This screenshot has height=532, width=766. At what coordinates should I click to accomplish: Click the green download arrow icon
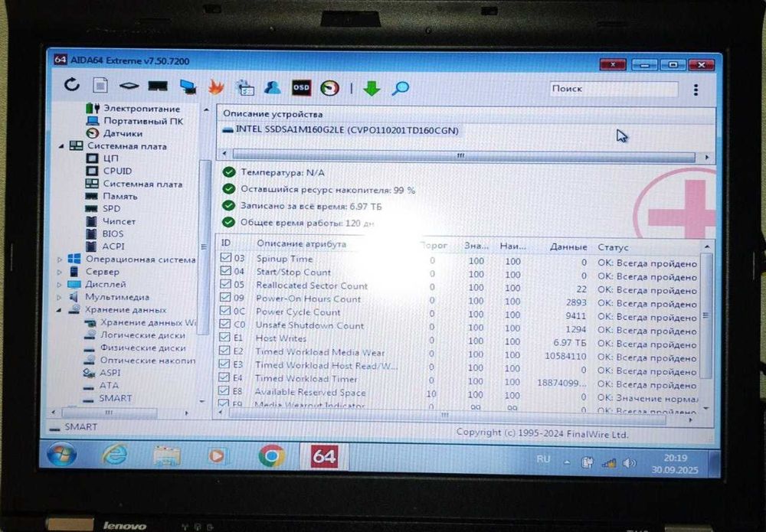372,88
